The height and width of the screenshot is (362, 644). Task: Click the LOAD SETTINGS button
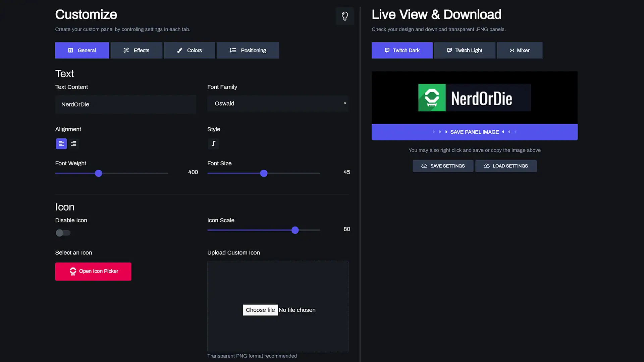(506, 166)
